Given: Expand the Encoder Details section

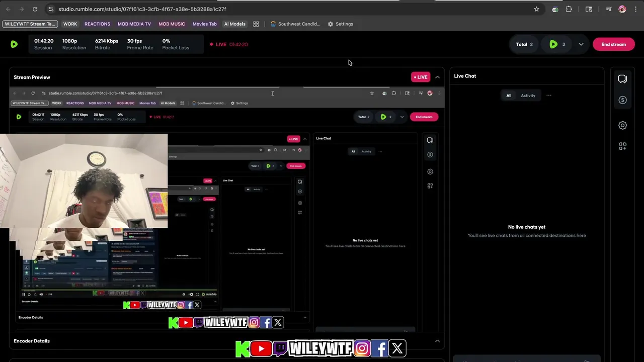Looking at the screenshot, I should (x=437, y=341).
